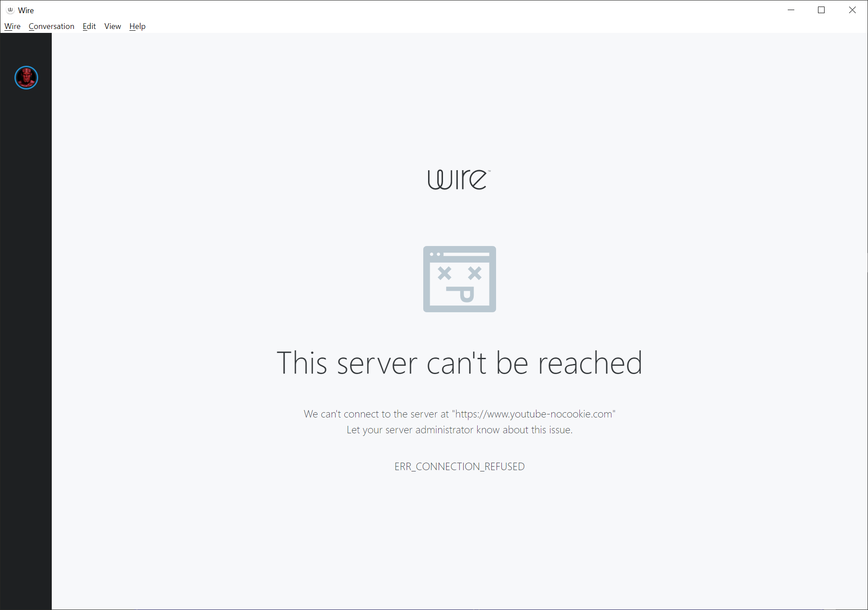The height and width of the screenshot is (610, 868).
Task: Open the Wire menu
Action: [12, 26]
